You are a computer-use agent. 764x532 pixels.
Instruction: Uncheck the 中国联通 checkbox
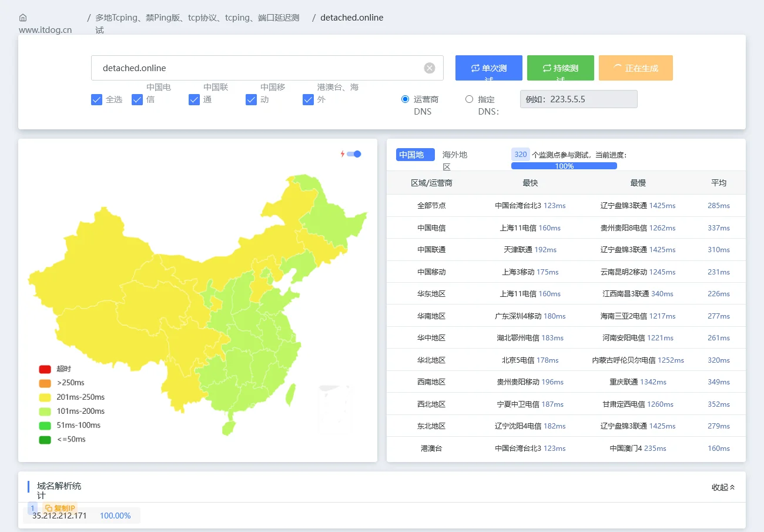(x=195, y=100)
